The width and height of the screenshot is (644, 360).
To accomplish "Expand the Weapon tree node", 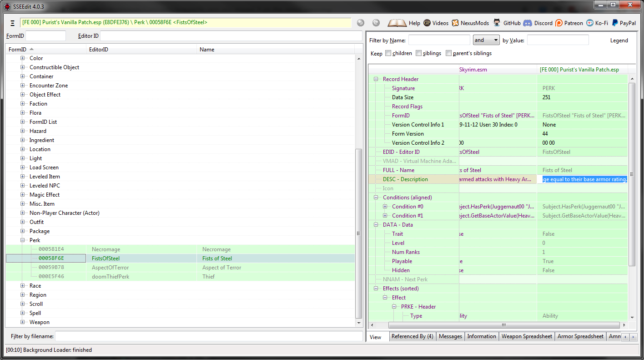I will pos(23,322).
